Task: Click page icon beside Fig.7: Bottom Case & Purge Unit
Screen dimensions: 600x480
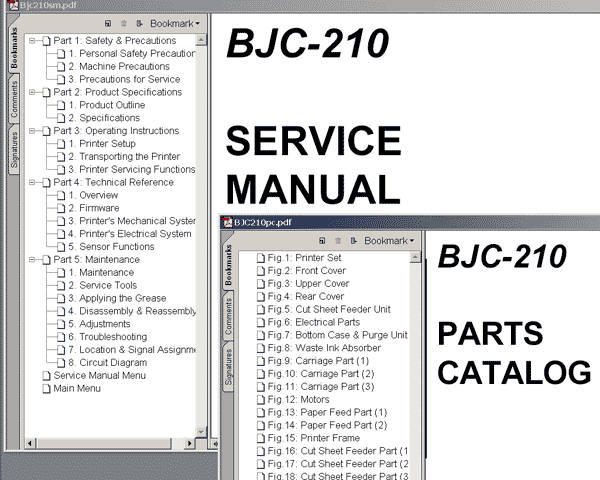Action: (x=261, y=335)
